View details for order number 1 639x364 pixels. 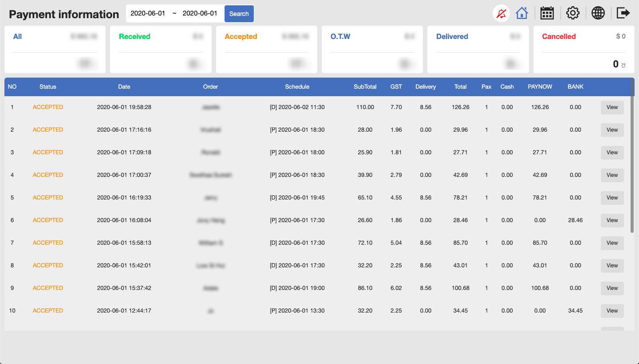(x=612, y=107)
